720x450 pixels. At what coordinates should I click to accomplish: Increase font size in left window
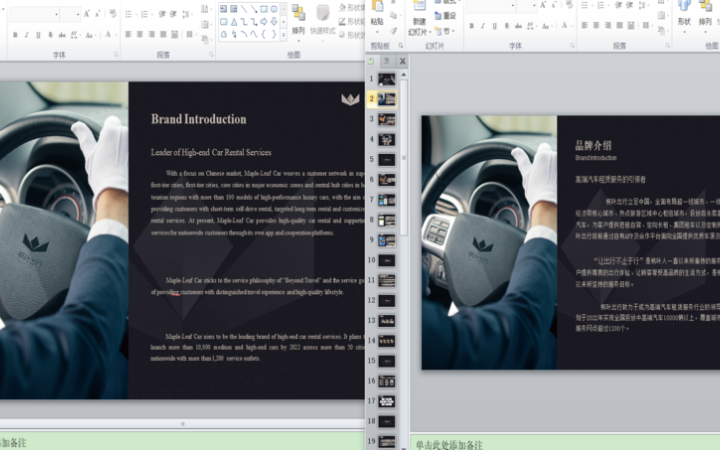point(86,14)
